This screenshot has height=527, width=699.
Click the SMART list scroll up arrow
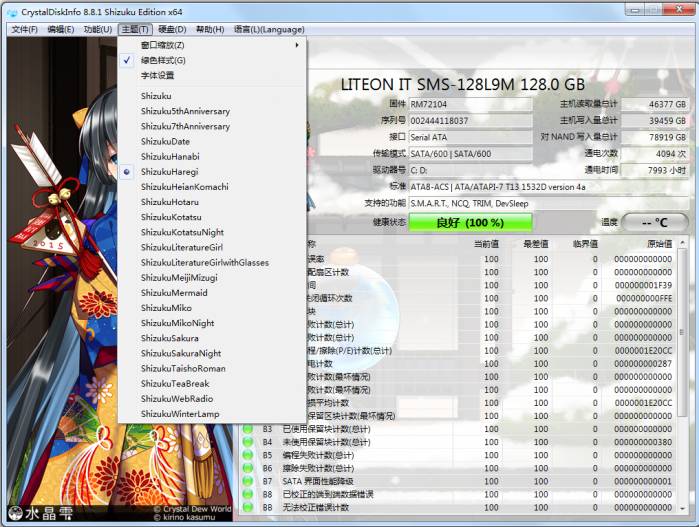point(682,243)
